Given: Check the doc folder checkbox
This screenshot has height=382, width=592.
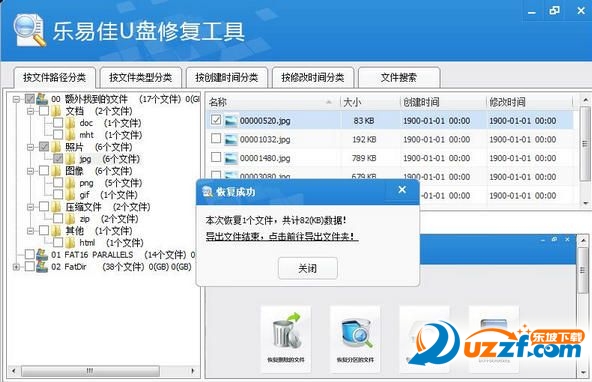Looking at the screenshot, I should pyautogui.click(x=58, y=123).
